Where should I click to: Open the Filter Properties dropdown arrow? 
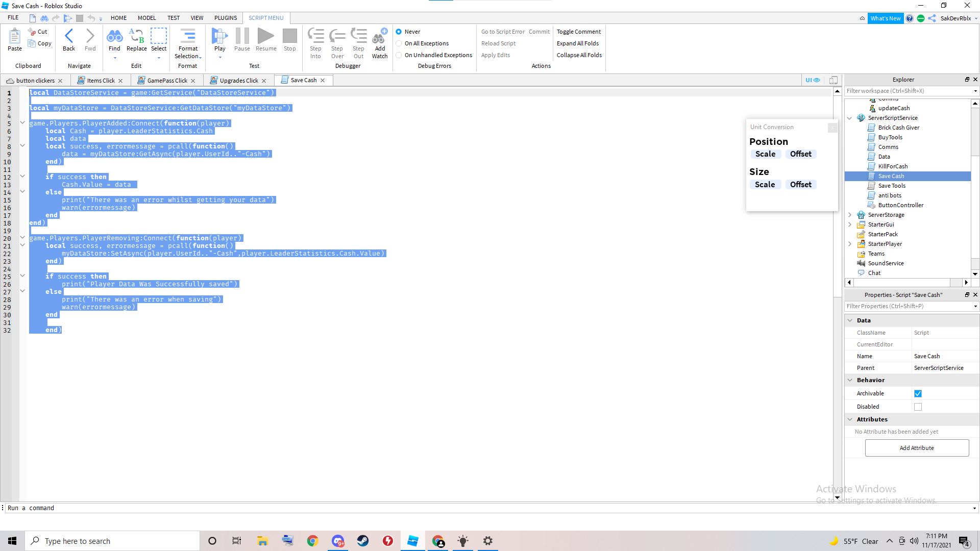975,307
